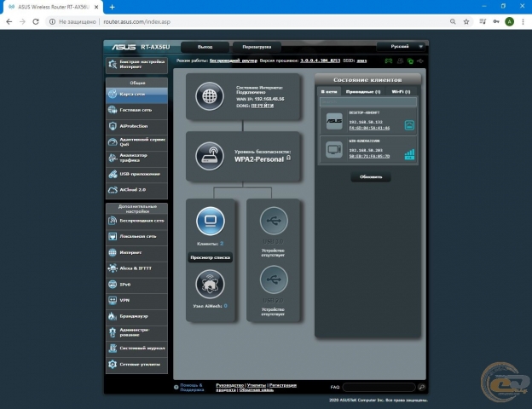Click the IPv6 sidebar icon
Viewport: 532px width, 409px height.
[x=113, y=285]
